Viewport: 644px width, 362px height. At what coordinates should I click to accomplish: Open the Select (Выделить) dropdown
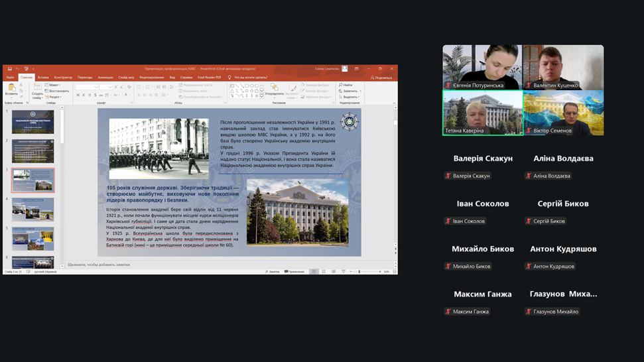(350, 97)
